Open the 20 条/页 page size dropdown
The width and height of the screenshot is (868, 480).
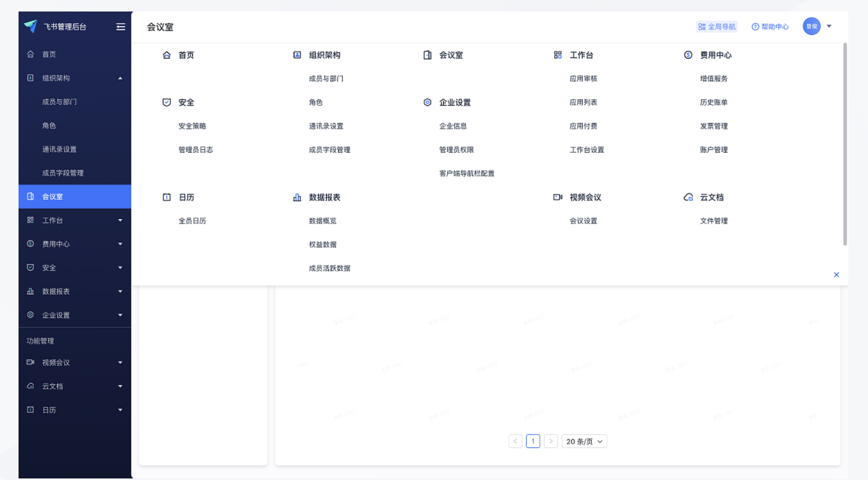(x=584, y=442)
